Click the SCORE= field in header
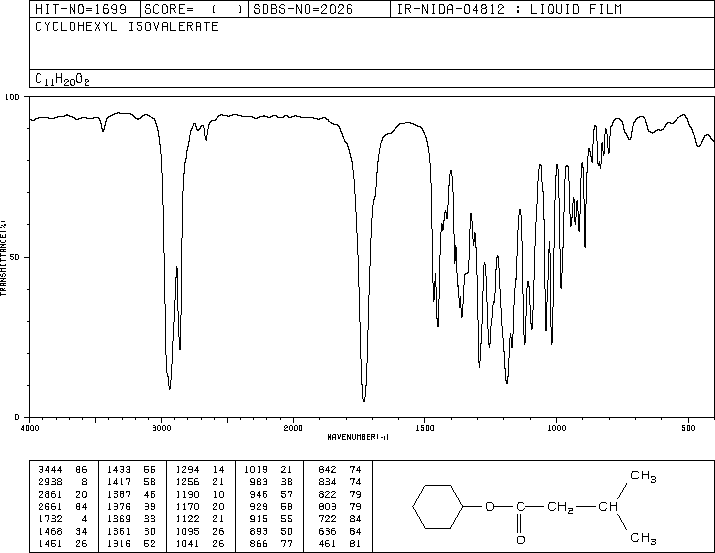 pos(194,9)
